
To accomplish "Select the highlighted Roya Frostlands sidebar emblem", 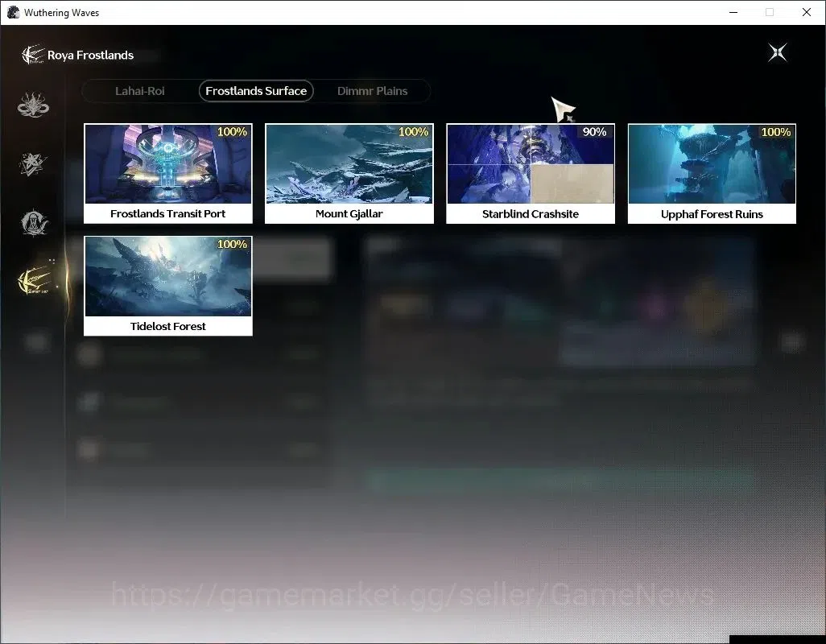I will pos(35,279).
